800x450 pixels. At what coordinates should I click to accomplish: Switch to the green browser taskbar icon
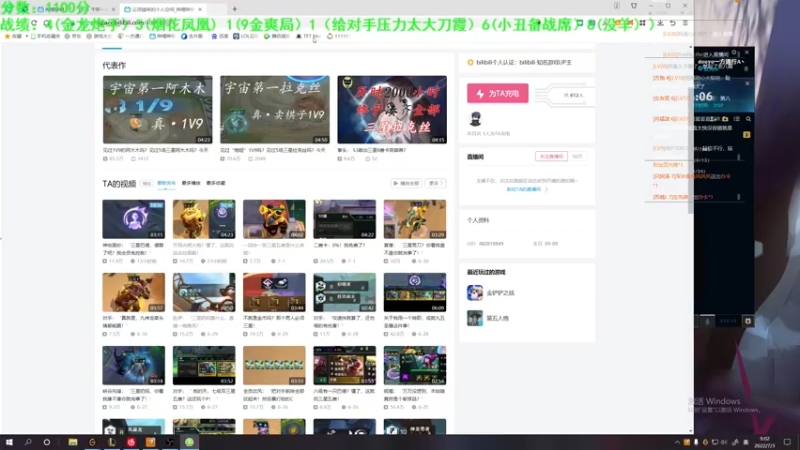point(189,442)
